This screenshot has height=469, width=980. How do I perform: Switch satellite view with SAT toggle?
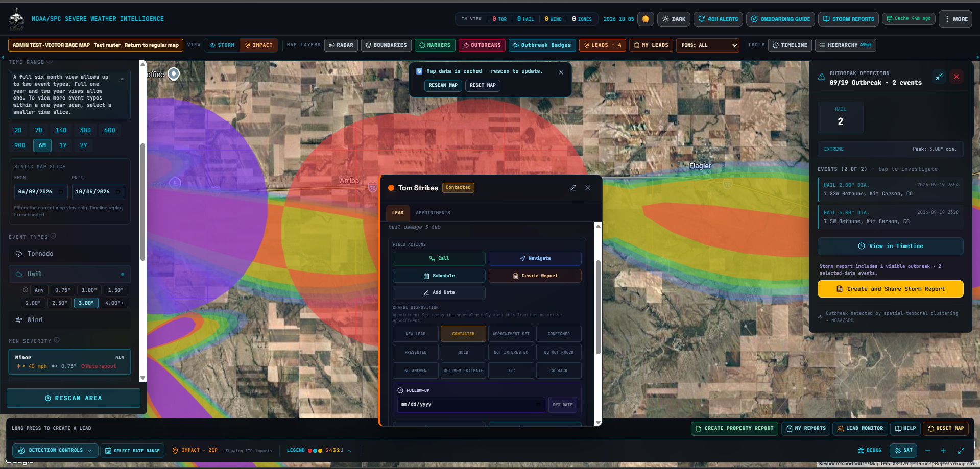point(903,451)
